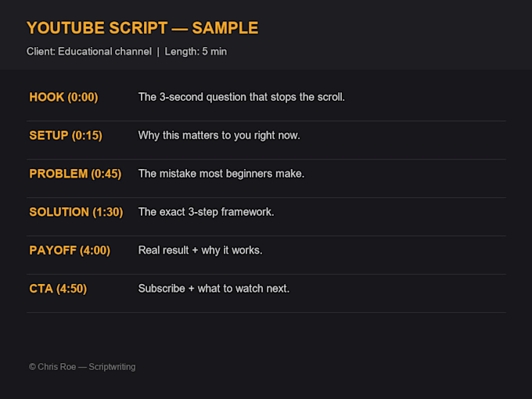Select 'Subscribe + what to watch next' text
Image resolution: width=532 pixels, height=399 pixels.
214,289
